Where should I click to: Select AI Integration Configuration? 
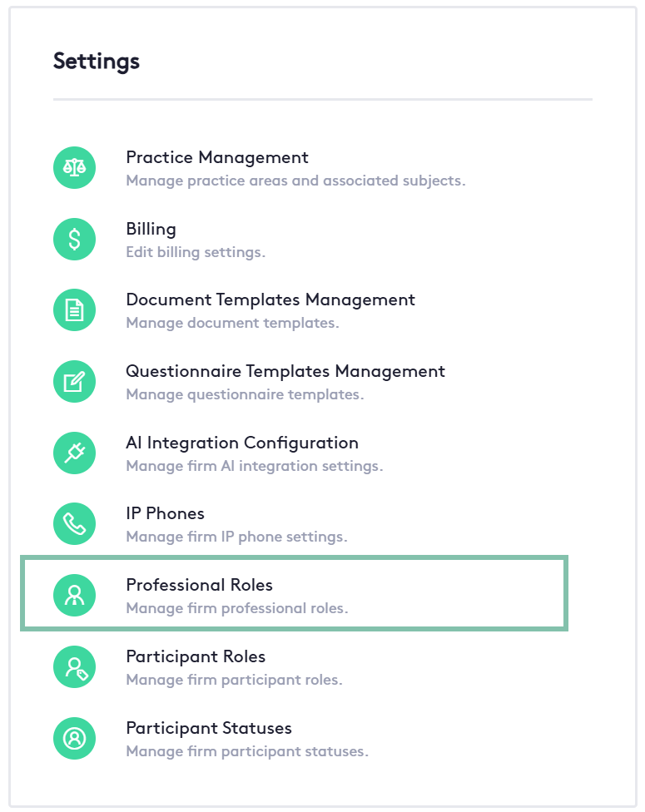pos(242,443)
